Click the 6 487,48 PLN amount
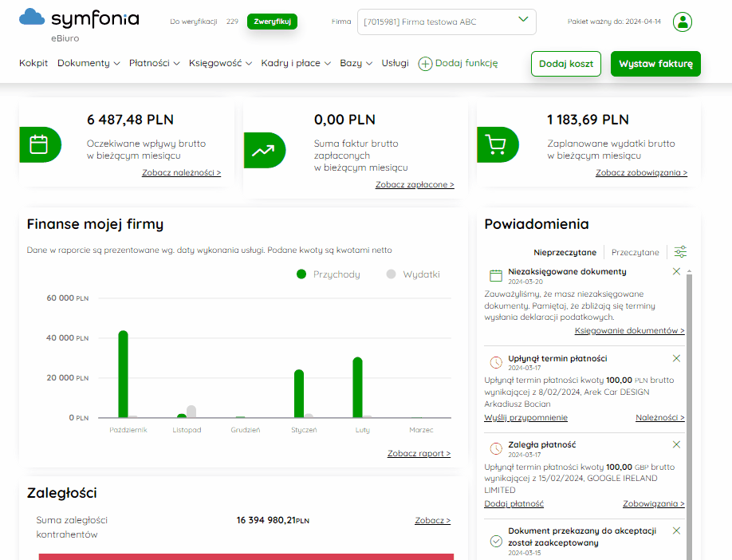Screen dimensions: 732x560 click(x=130, y=120)
